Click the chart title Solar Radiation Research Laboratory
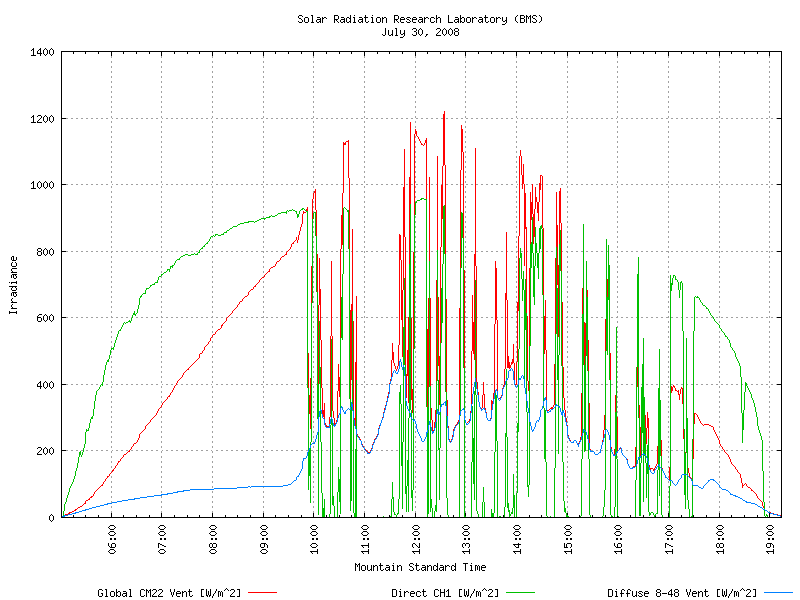This screenshot has width=800, height=600. coord(420,19)
